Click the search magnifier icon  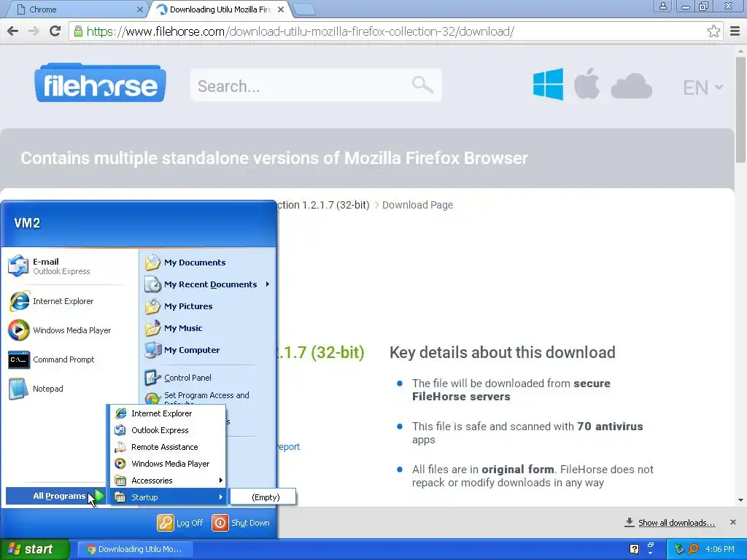(x=422, y=85)
